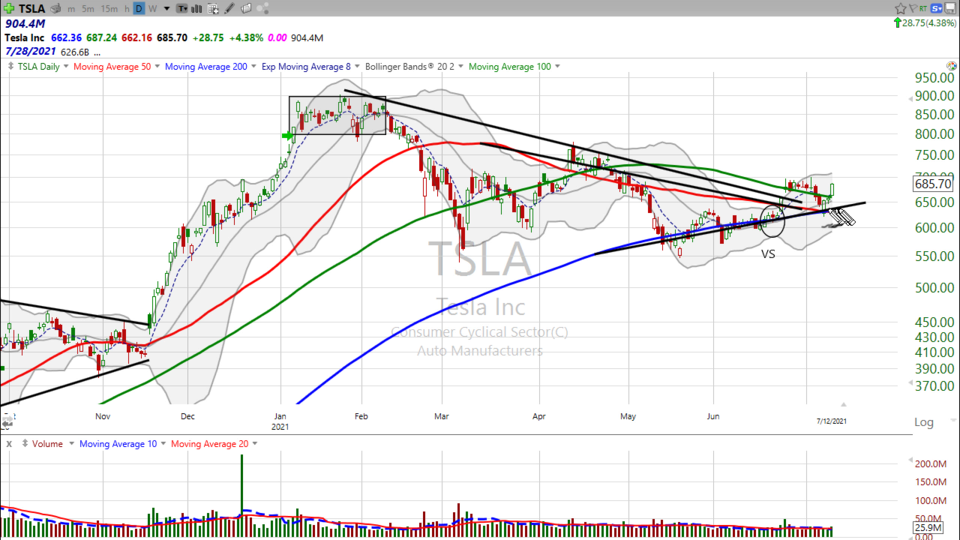
Task: Click the Exp Moving Average 8 label
Action: pyautogui.click(x=306, y=67)
